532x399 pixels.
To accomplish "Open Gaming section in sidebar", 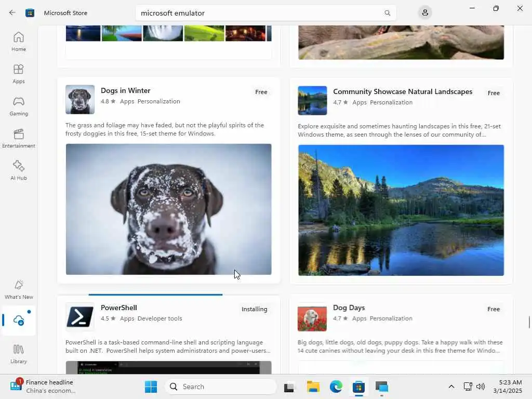I will coord(19,106).
